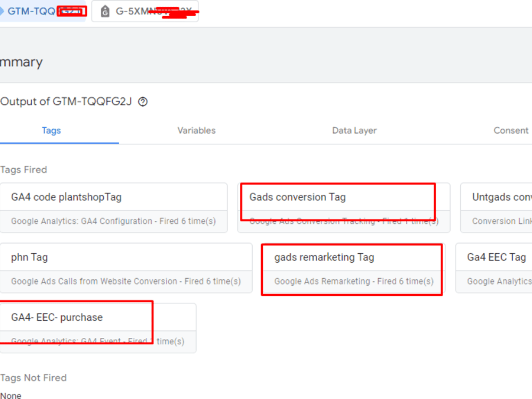The width and height of the screenshot is (532, 399).
Task: Switch to the Variables tab
Action: [x=196, y=131]
